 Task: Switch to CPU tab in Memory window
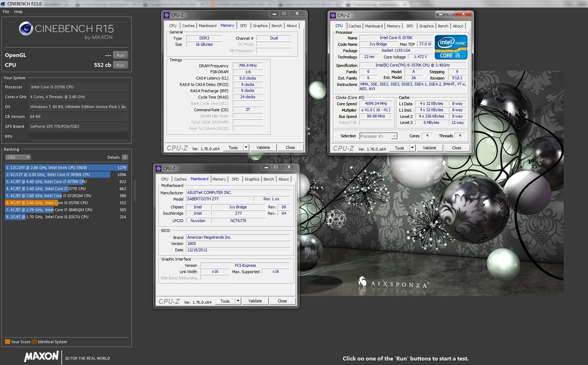click(173, 26)
